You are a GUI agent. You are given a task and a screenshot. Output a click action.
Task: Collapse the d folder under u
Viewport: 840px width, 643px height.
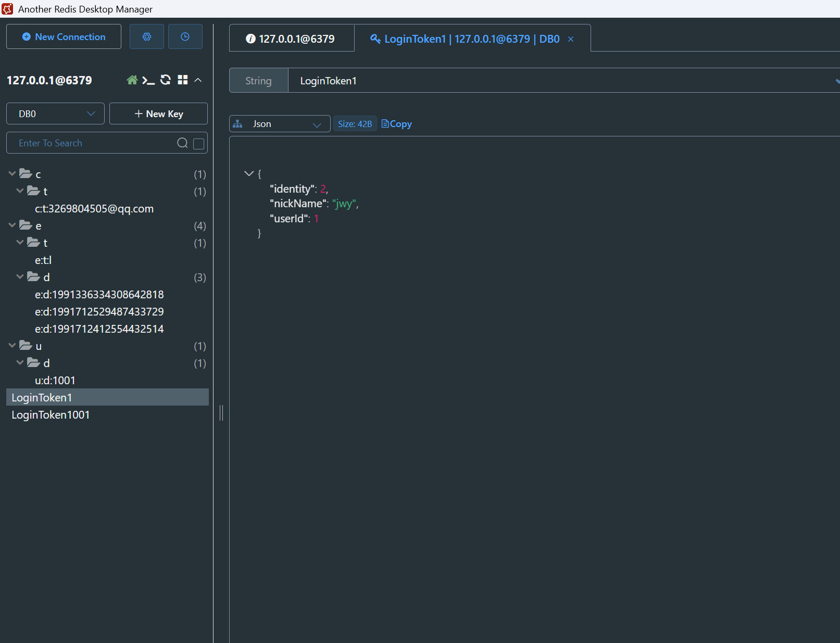point(20,362)
